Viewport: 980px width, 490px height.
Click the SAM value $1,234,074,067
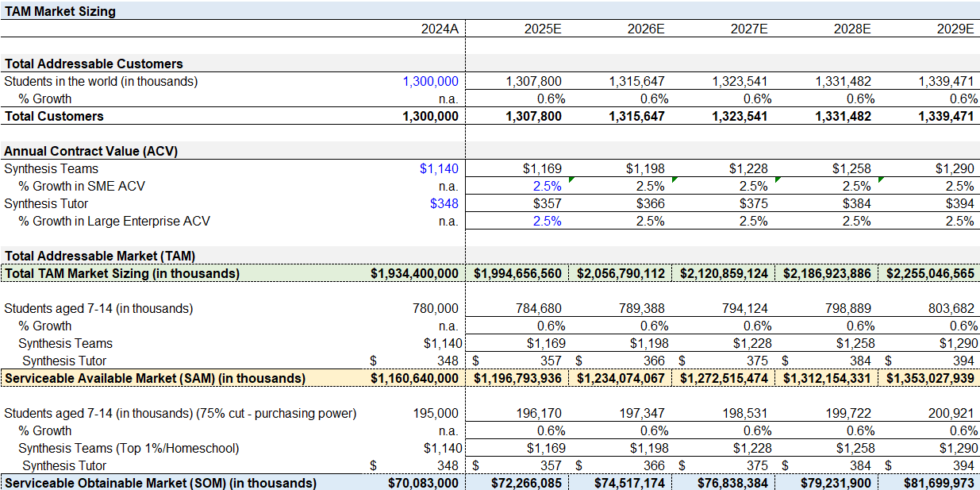click(621, 378)
